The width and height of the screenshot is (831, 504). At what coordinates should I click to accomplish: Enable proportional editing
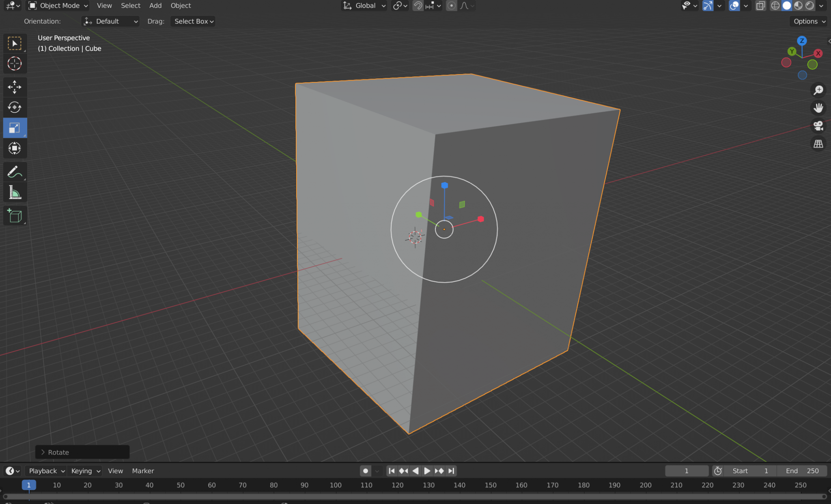coord(451,6)
